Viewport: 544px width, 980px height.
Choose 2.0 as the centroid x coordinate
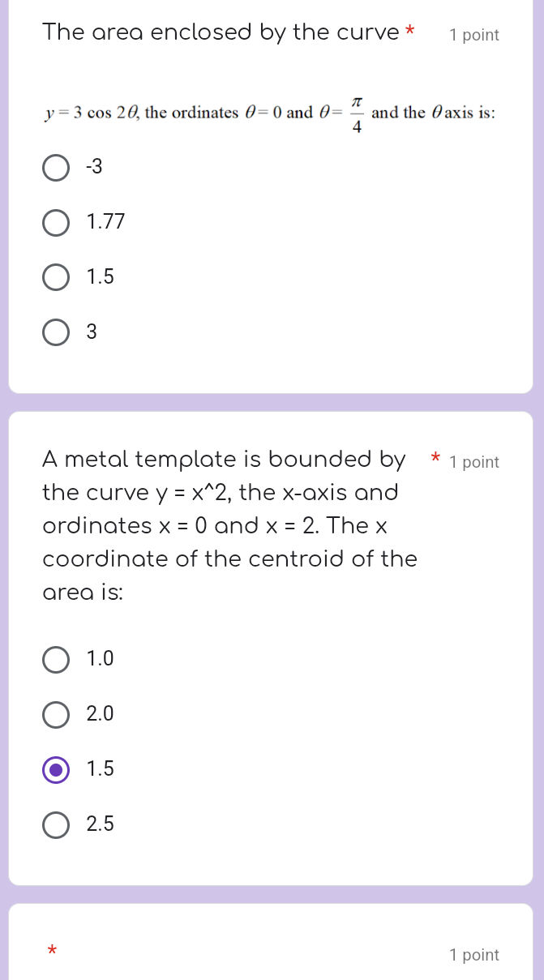coord(55,715)
